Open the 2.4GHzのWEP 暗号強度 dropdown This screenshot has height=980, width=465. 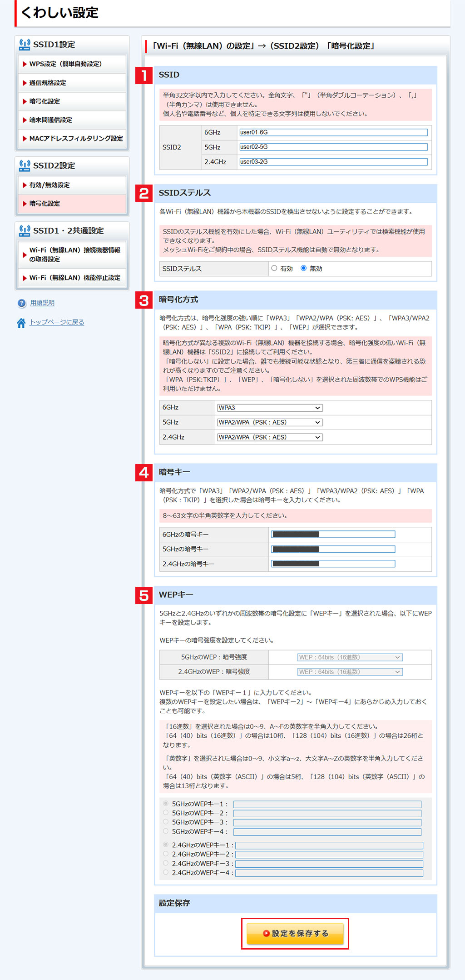[350, 672]
